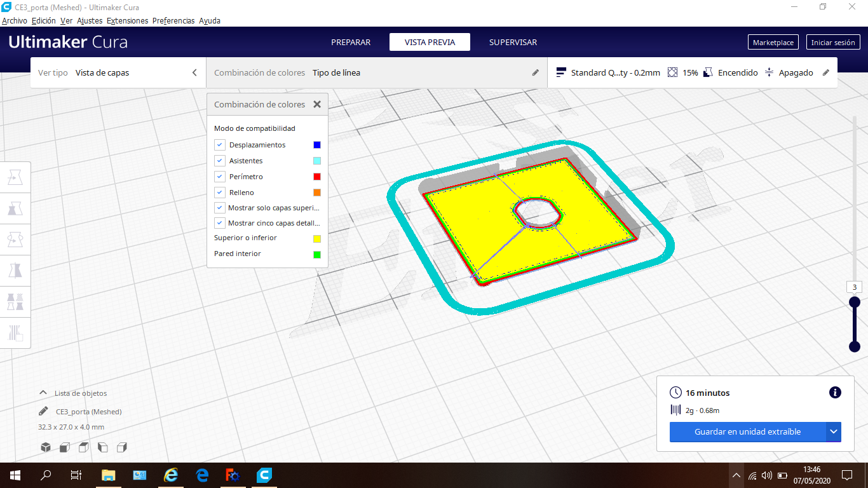Image resolution: width=868 pixels, height=488 pixels.
Task: Toggle the Mostrar cinco capas detalladas checkbox
Action: (x=220, y=223)
